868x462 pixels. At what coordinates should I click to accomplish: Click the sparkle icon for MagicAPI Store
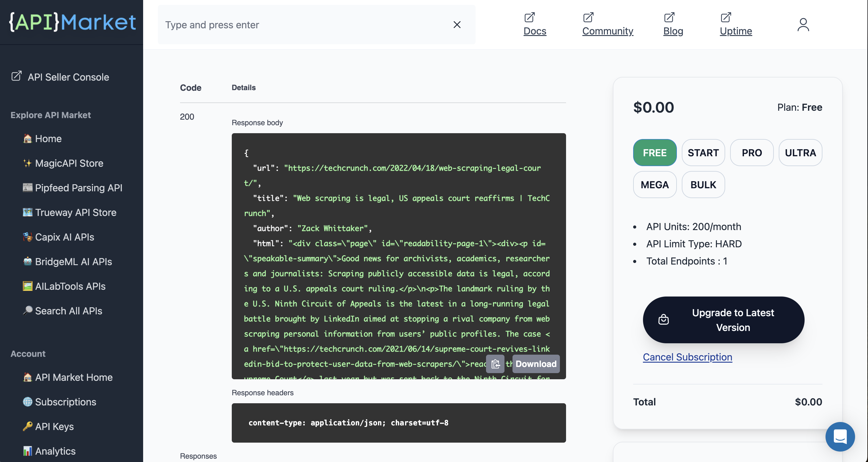pos(28,163)
